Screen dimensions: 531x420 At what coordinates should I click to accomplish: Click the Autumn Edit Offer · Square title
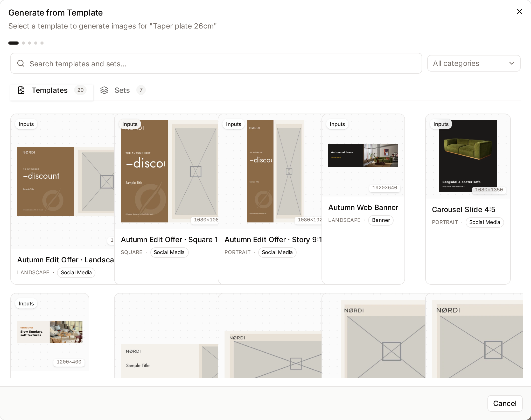pos(169,240)
